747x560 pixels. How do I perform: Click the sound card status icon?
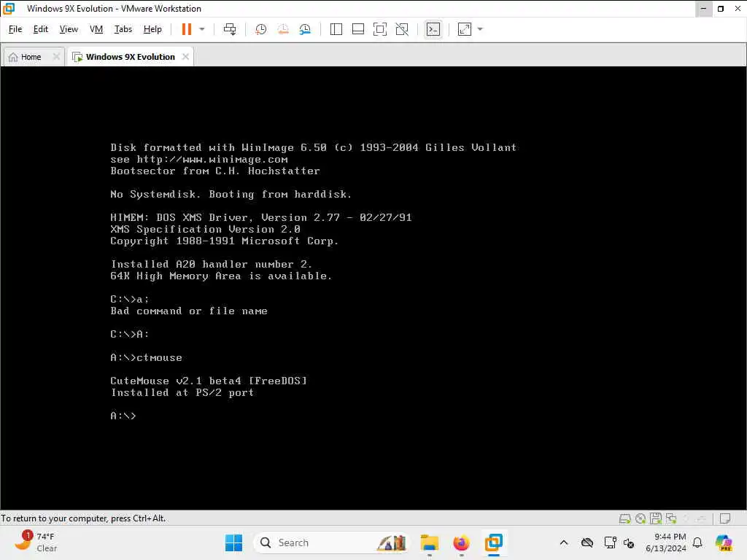[x=686, y=518]
